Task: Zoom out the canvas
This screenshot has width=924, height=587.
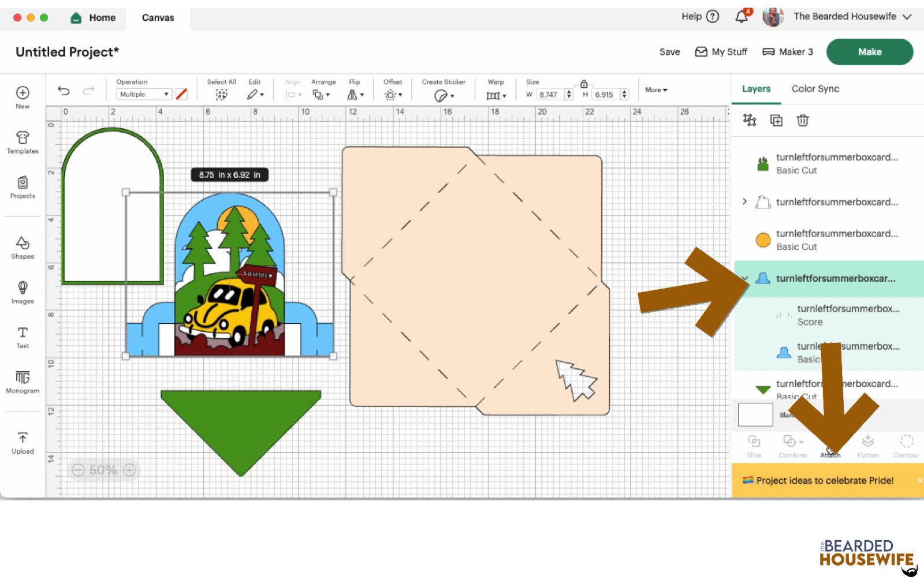Action: tap(78, 470)
